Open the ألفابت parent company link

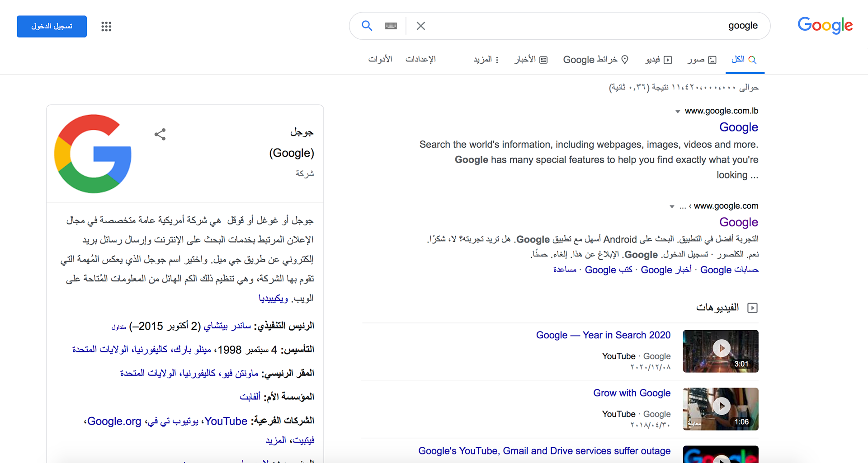pyautogui.click(x=250, y=397)
